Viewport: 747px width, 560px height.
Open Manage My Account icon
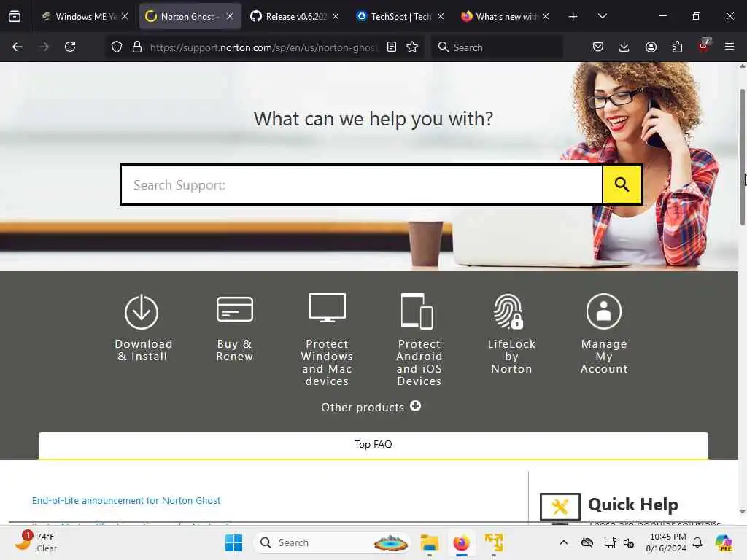click(x=603, y=311)
